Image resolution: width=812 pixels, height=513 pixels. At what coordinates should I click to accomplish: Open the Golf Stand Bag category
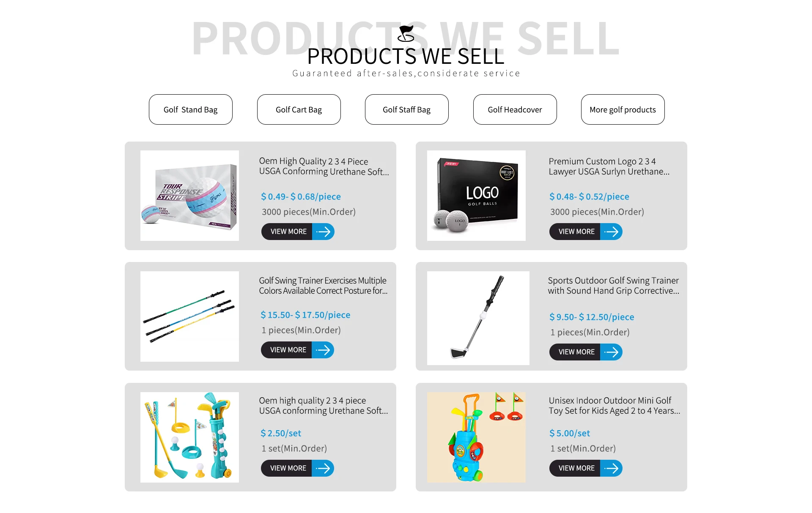click(191, 109)
